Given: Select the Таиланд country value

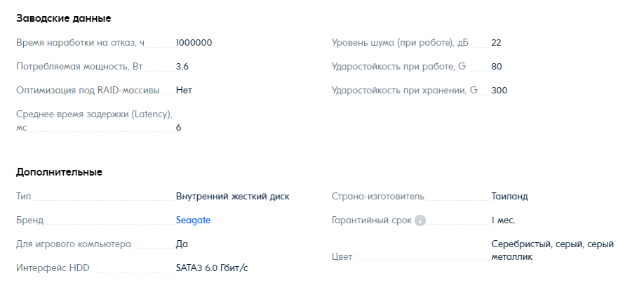Looking at the screenshot, I should (509, 197).
